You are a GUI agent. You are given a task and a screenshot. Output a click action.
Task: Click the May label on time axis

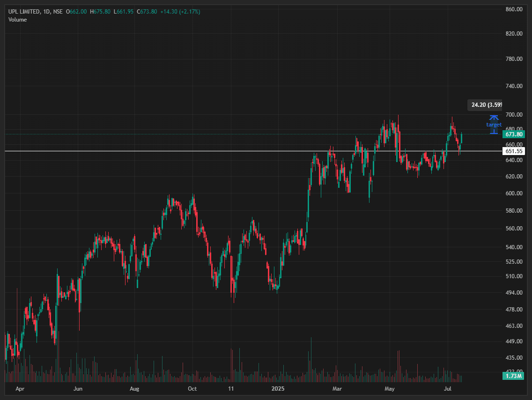click(x=390, y=389)
